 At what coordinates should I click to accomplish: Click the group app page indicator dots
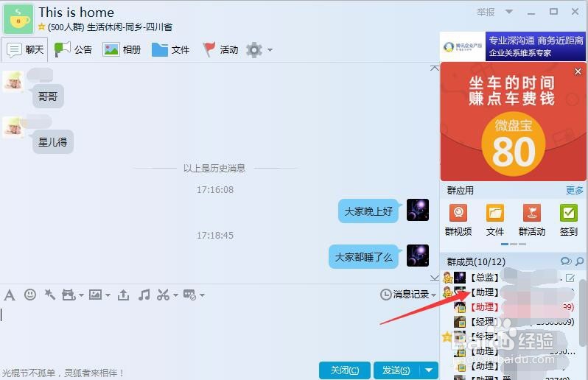tap(514, 244)
